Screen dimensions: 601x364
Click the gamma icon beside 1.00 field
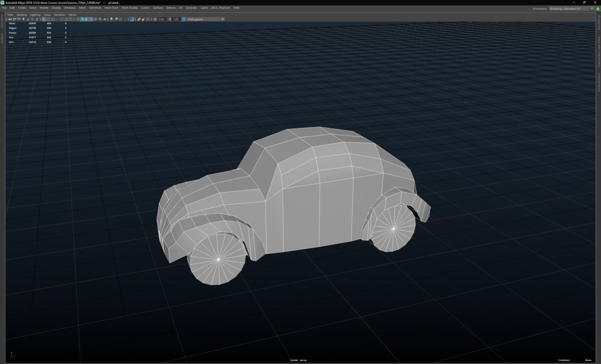[x=170, y=19]
